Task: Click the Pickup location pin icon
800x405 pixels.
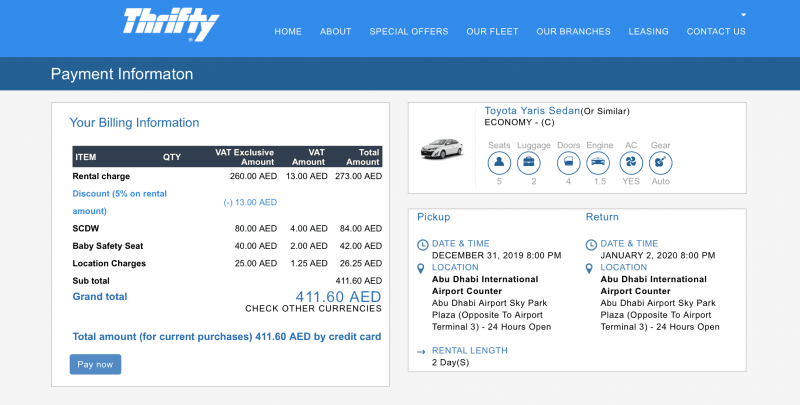Action: 421,268
